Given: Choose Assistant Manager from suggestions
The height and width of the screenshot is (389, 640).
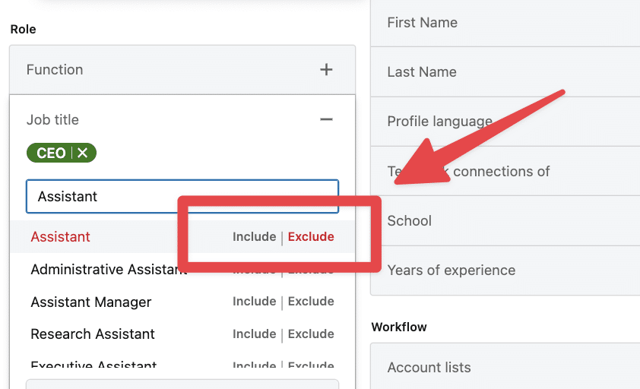Looking at the screenshot, I should (x=91, y=302).
